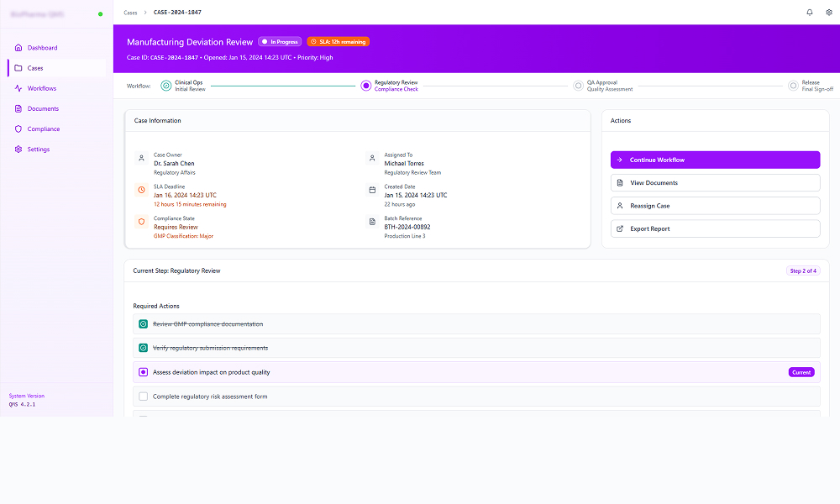Click the Created Date calendar icon
This screenshot has height=504, width=840.
click(x=372, y=191)
